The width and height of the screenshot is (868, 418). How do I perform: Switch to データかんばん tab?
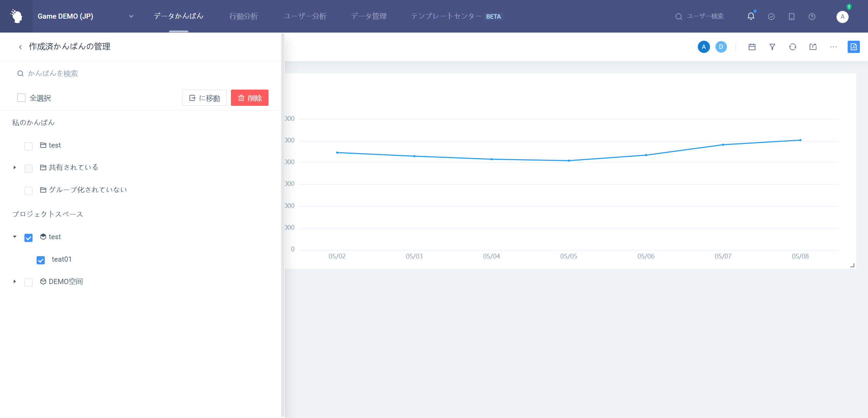[x=178, y=16]
